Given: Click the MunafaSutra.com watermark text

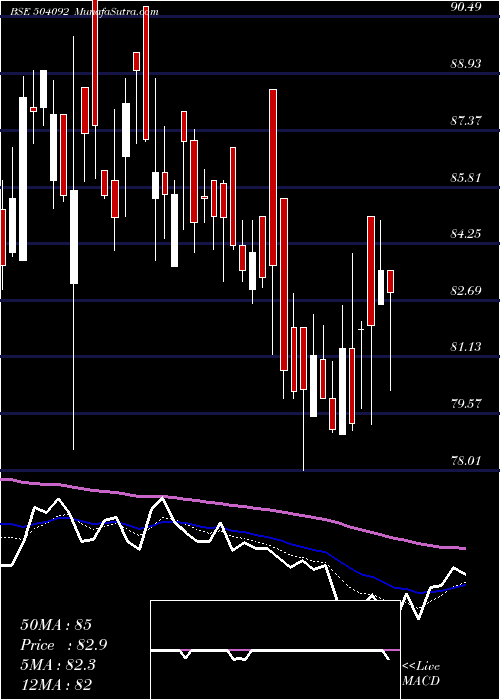Looking at the screenshot, I should (x=117, y=12).
